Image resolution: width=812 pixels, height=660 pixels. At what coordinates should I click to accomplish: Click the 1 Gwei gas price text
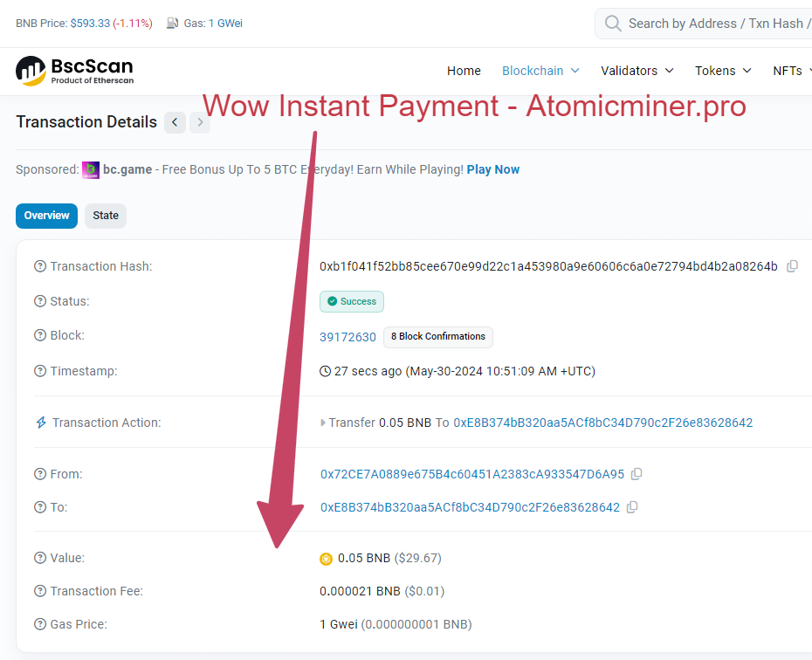point(339,624)
